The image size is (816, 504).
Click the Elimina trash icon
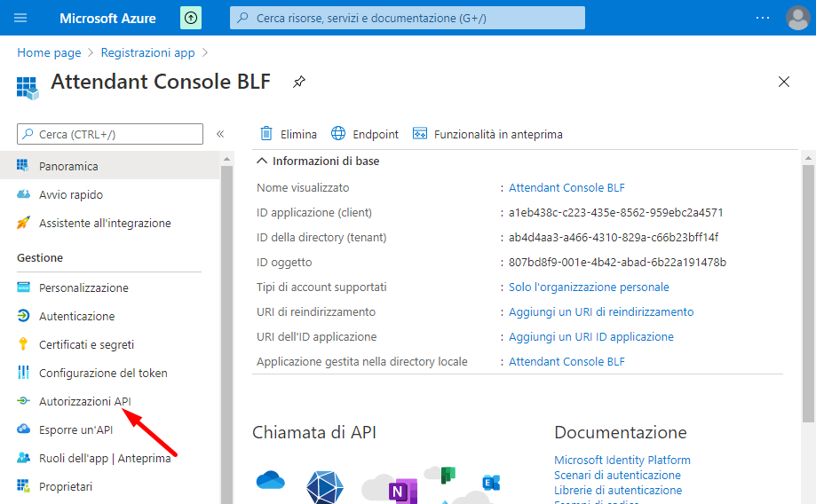pos(265,134)
